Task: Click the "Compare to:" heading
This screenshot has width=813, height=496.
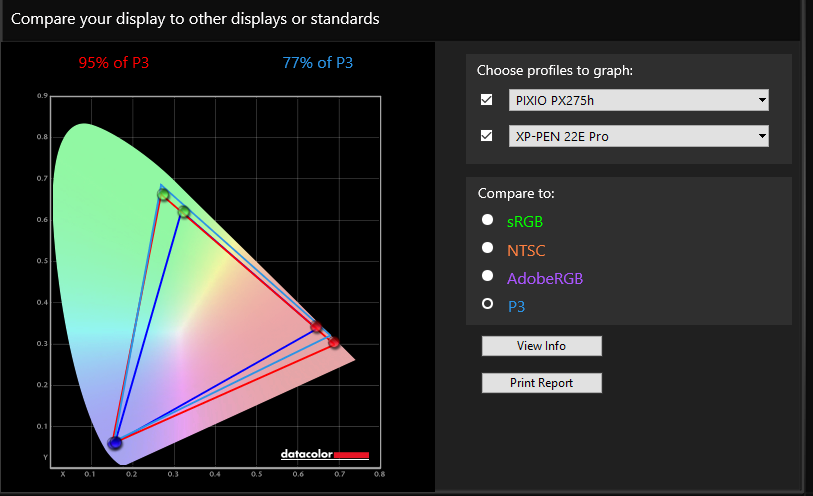Action: click(516, 193)
